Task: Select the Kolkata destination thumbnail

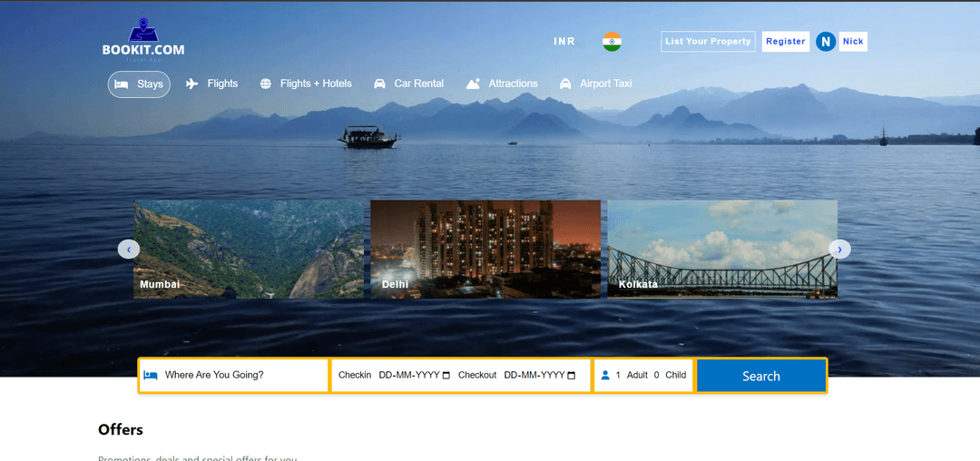Action: (722, 249)
